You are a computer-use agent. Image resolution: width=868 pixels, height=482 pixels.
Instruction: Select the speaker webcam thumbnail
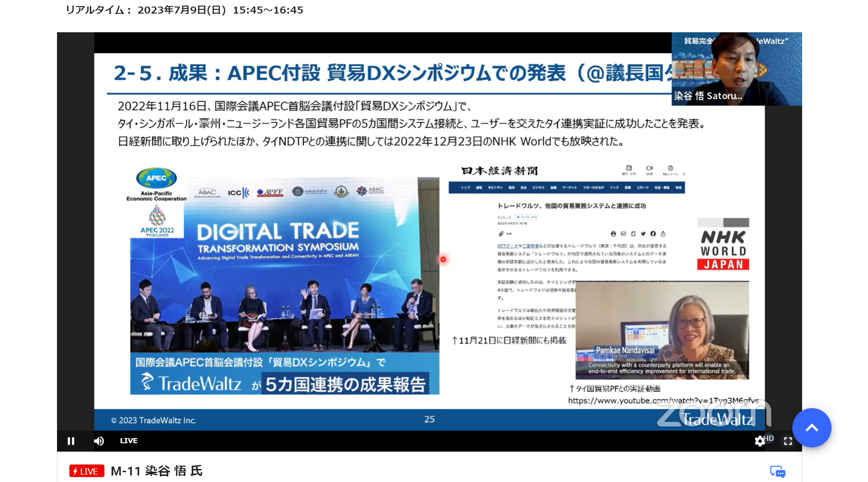coord(737,69)
